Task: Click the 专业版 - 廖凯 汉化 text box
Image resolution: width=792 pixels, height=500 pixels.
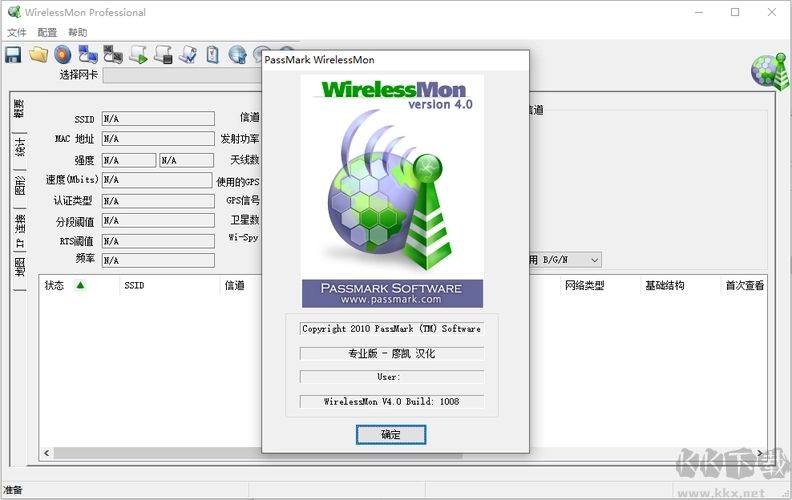Action: pos(391,353)
